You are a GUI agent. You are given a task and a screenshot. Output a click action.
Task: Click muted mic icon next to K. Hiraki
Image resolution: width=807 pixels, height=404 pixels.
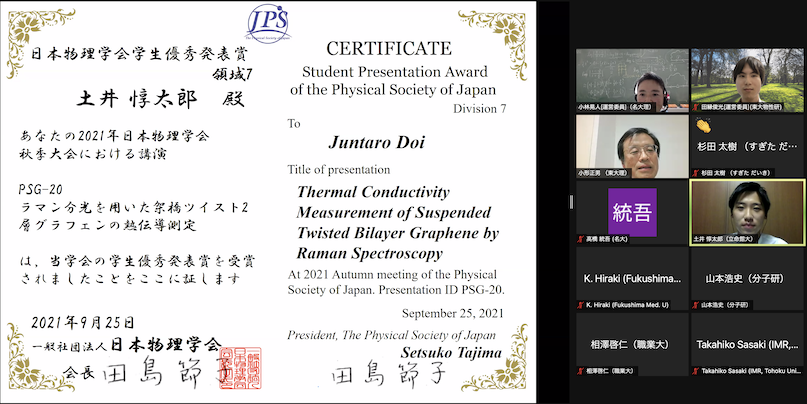(581, 305)
